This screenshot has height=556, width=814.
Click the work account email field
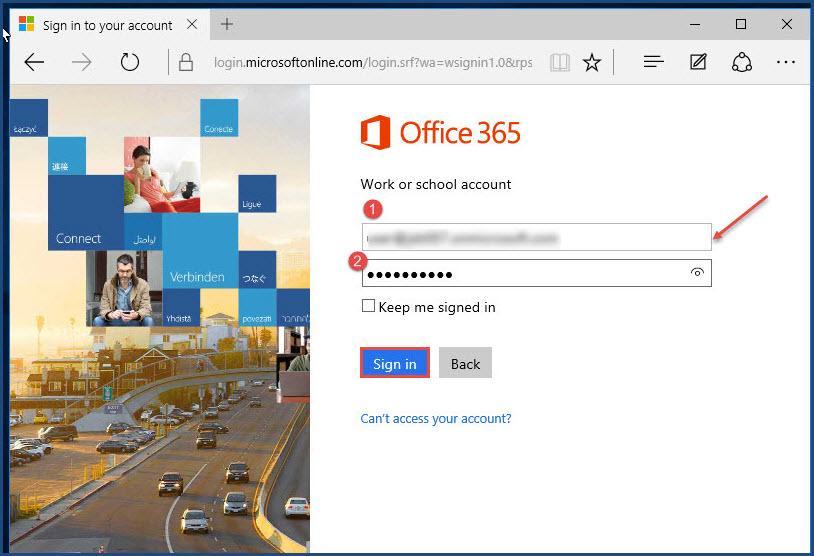(x=536, y=237)
